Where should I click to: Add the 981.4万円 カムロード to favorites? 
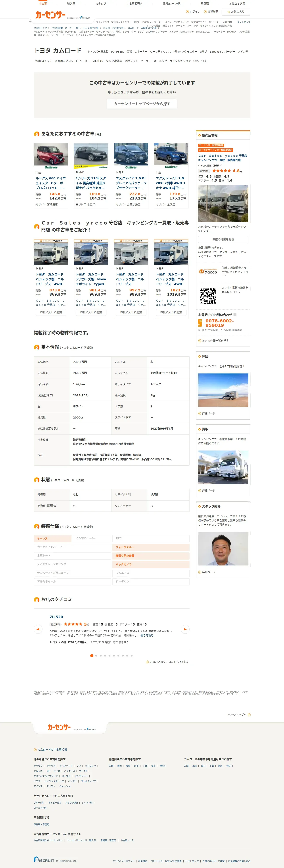pos(91,312)
